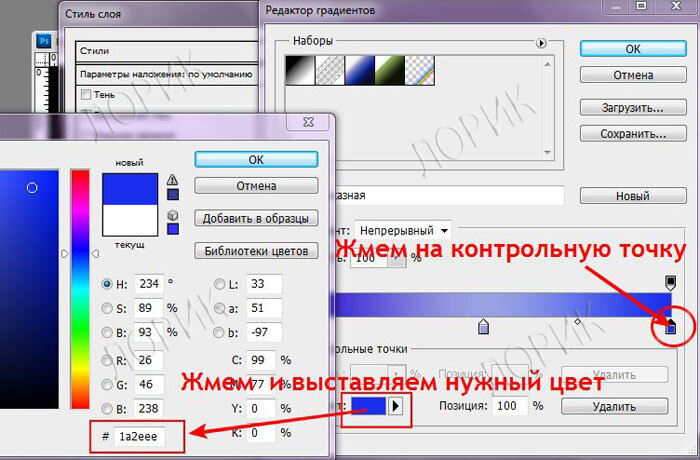
Task: Select the middle light-purple color stop
Action: click(483, 326)
